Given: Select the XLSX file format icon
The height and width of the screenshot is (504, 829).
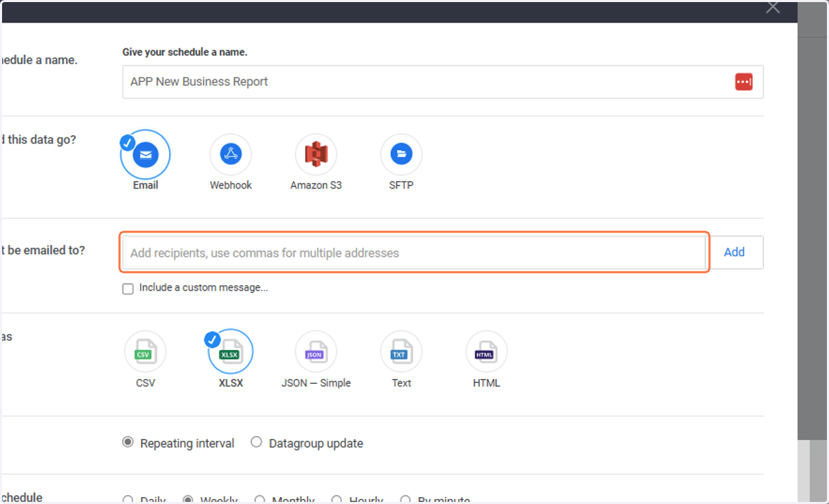Looking at the screenshot, I should [x=231, y=351].
